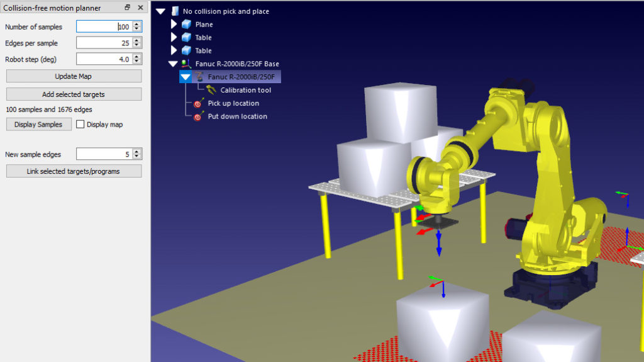Decrease Edges per sample with down arrow
This screenshot has width=644, height=362.
(136, 45)
